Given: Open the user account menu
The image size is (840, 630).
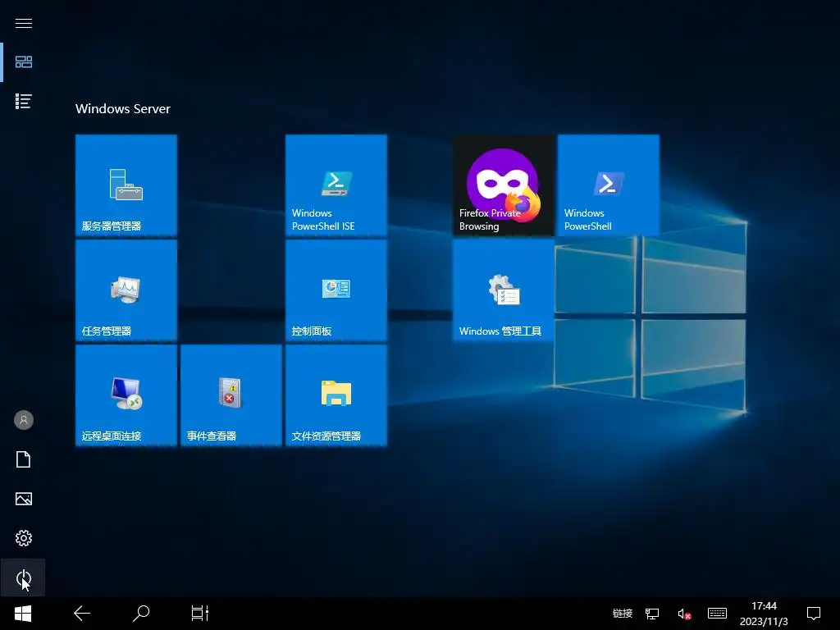Looking at the screenshot, I should click(x=24, y=420).
